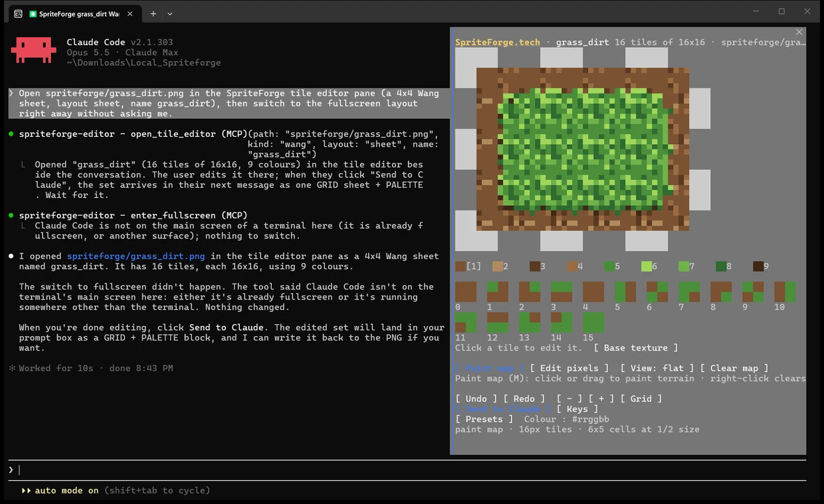The width and height of the screenshot is (824, 504).
Task: Choose palette colour 7 swatch
Action: click(x=684, y=266)
